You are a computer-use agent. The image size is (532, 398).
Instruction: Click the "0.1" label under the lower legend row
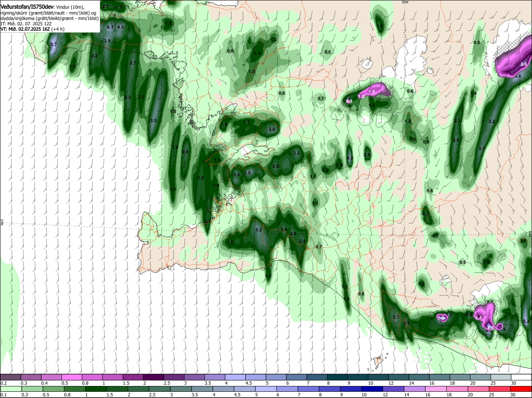pos(3,395)
